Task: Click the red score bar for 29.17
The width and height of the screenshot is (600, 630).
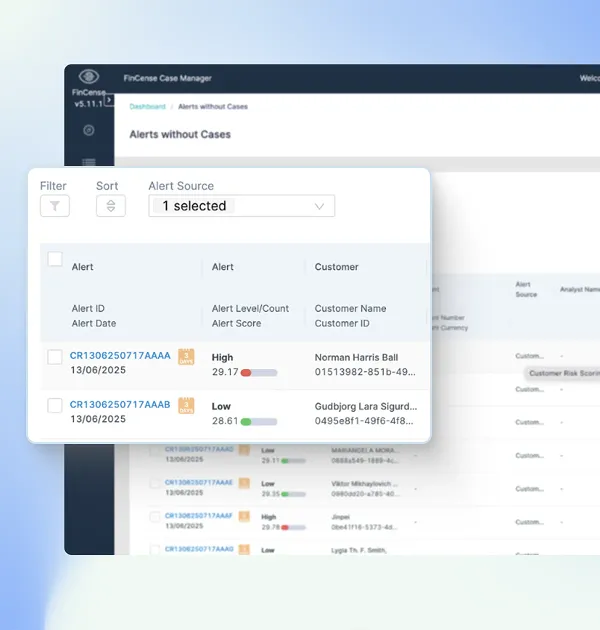Action: (259, 373)
